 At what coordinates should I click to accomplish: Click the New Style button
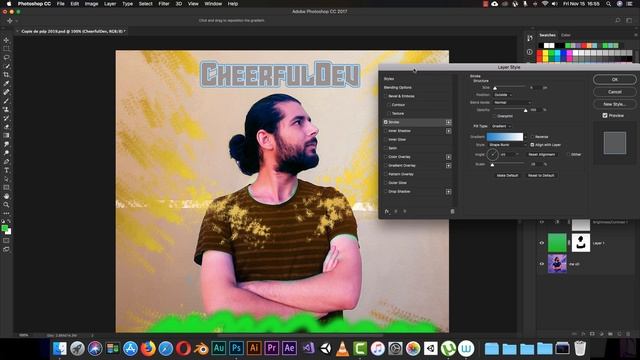614,104
